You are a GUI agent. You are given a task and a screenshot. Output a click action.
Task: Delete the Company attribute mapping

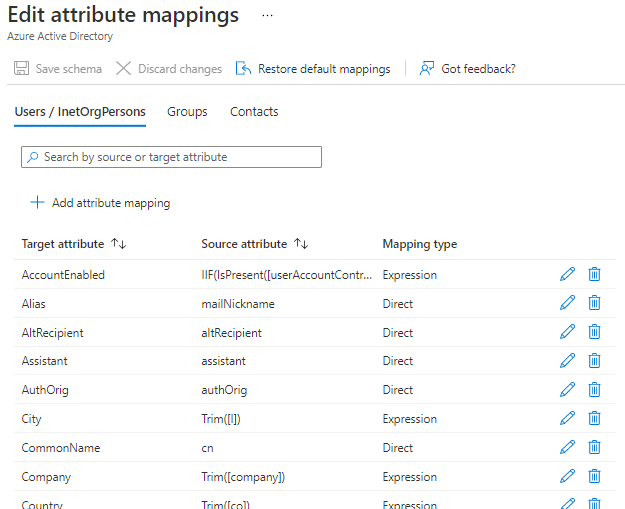tap(594, 477)
